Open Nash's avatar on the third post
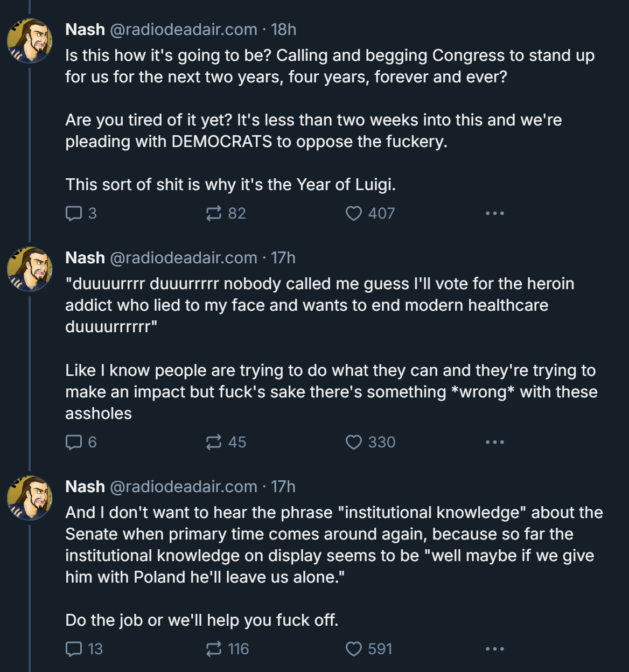 pyautogui.click(x=30, y=498)
